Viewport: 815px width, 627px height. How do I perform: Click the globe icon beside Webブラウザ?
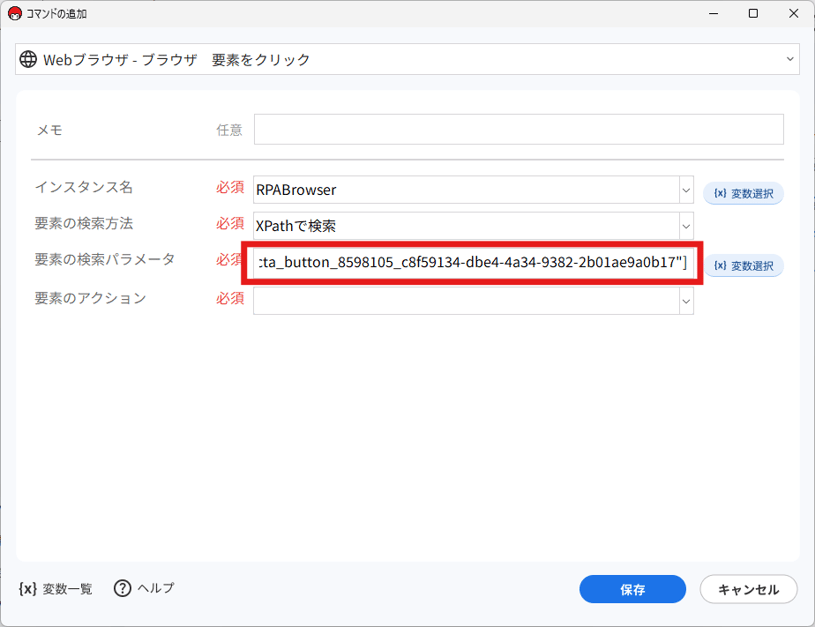pyautogui.click(x=29, y=60)
